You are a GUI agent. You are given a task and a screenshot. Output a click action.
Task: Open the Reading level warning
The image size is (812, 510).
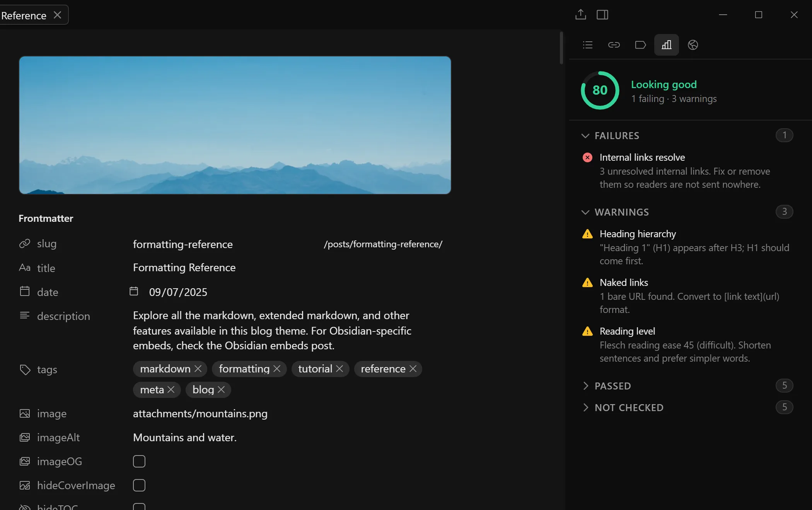(687, 345)
